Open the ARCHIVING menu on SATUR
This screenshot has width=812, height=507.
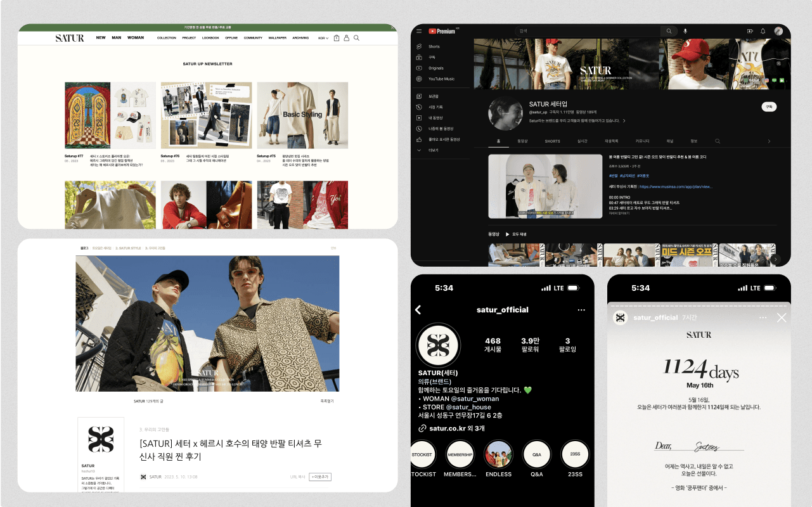point(300,38)
